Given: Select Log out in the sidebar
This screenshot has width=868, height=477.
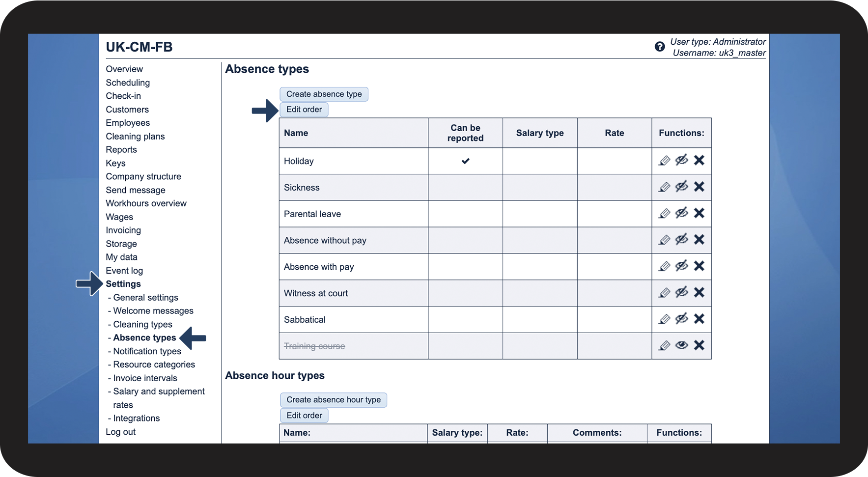Looking at the screenshot, I should (120, 431).
